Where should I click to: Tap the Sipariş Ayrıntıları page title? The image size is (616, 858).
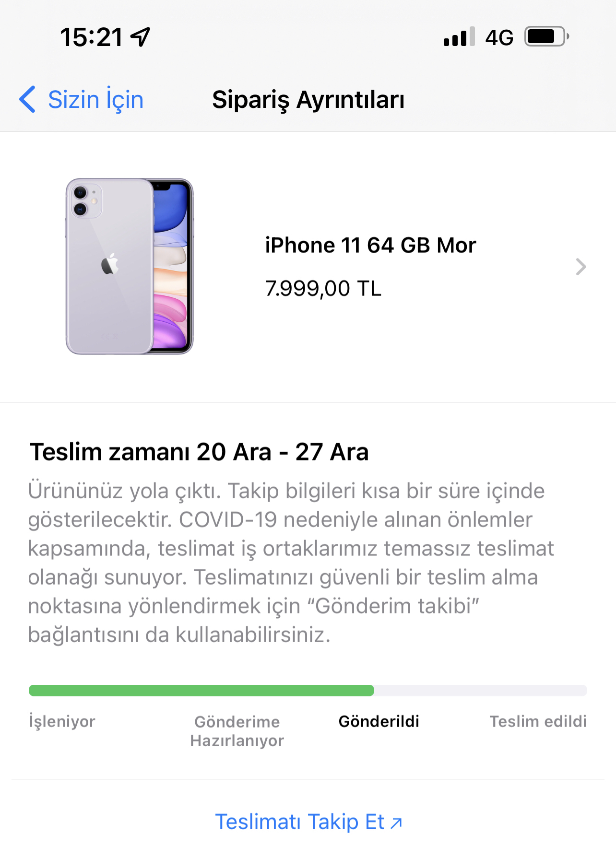pyautogui.click(x=308, y=100)
